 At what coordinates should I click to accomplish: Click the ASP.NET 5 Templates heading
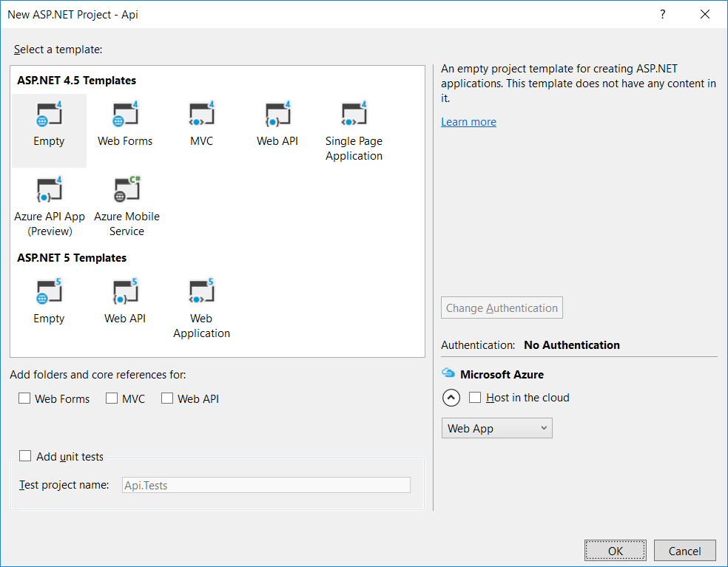point(72,257)
